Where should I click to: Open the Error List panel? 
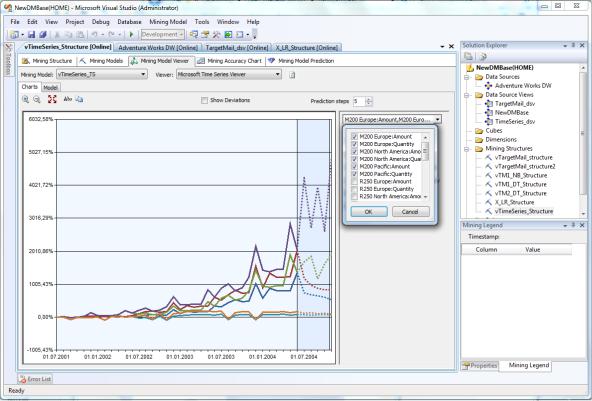pyautogui.click(x=35, y=379)
